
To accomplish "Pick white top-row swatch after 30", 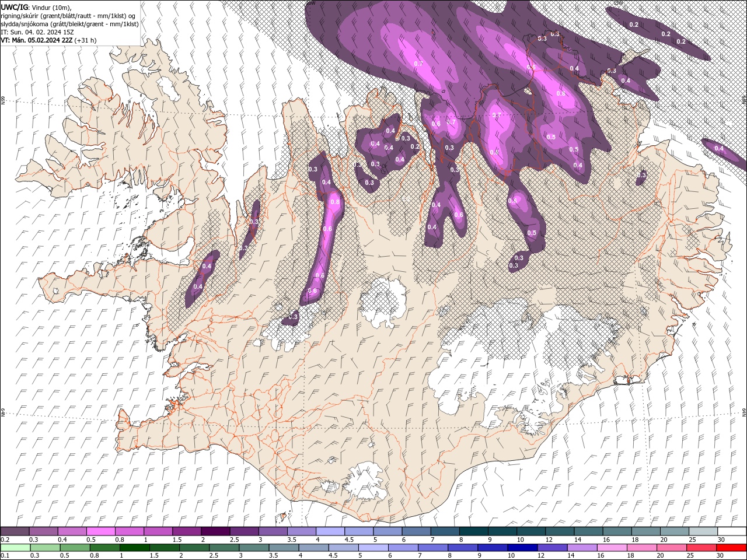I will [x=732, y=531].
